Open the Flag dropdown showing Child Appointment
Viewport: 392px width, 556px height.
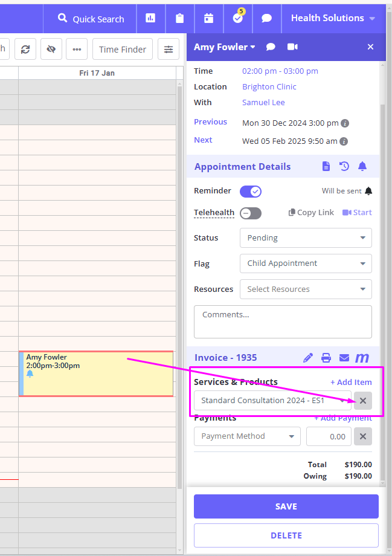point(306,263)
